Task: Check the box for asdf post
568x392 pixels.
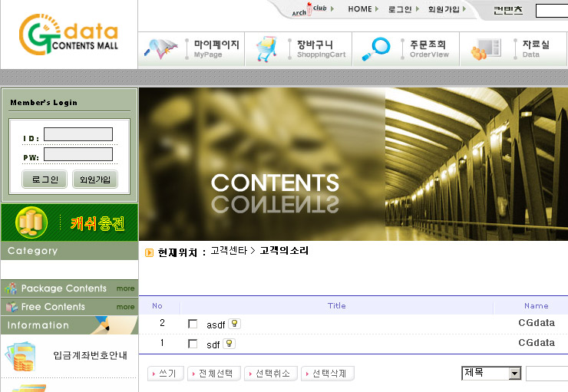Action: tap(193, 324)
